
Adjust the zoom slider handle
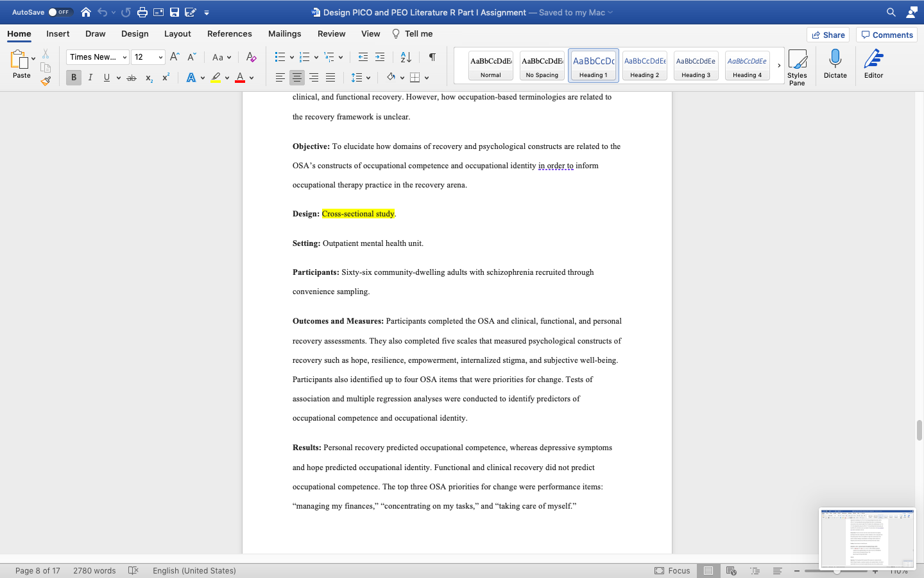[x=837, y=570]
